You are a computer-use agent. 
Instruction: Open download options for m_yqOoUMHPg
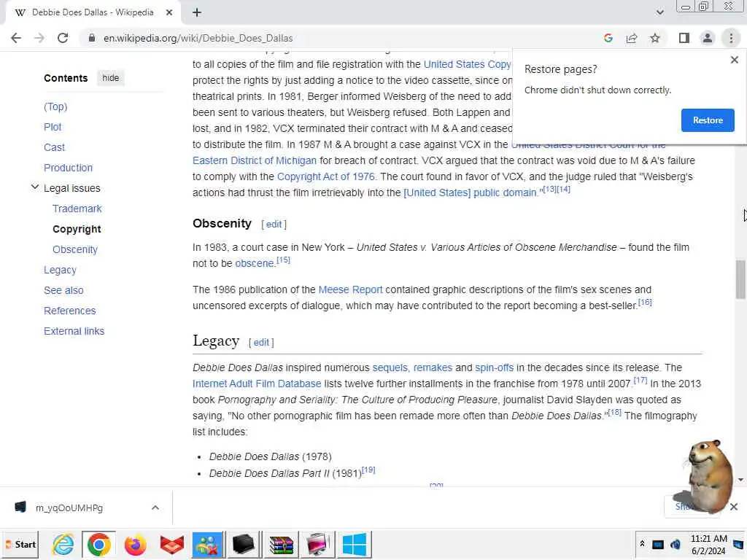coord(155,508)
